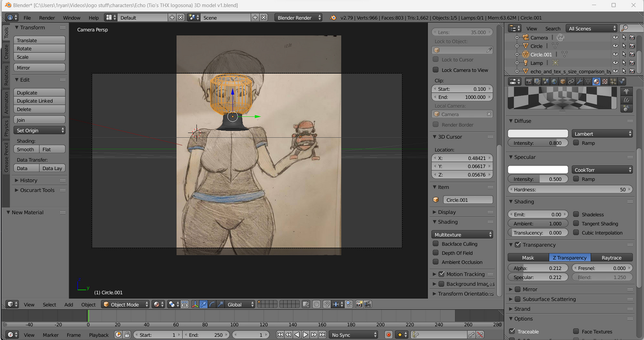Toggle the Shadeless checkbox
Viewport: 644px width, 340px height.
(x=576, y=214)
